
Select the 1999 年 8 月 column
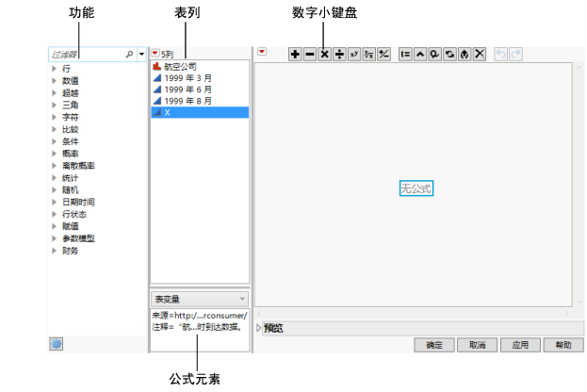point(200,101)
